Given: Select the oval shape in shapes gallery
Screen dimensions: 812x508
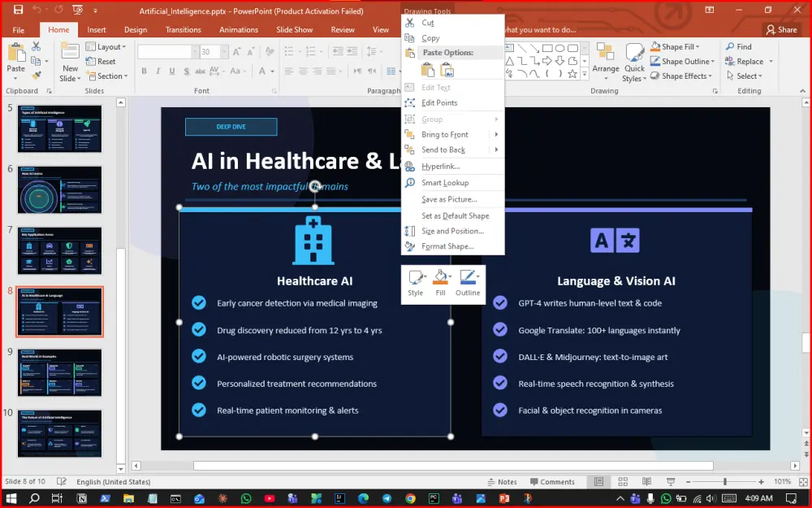Looking at the screenshot, I should coord(559,48).
